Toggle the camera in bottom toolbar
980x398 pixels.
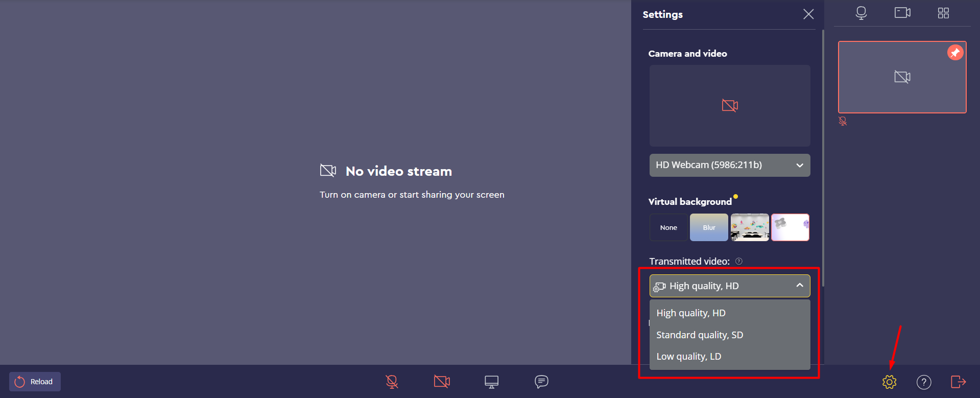(x=442, y=382)
